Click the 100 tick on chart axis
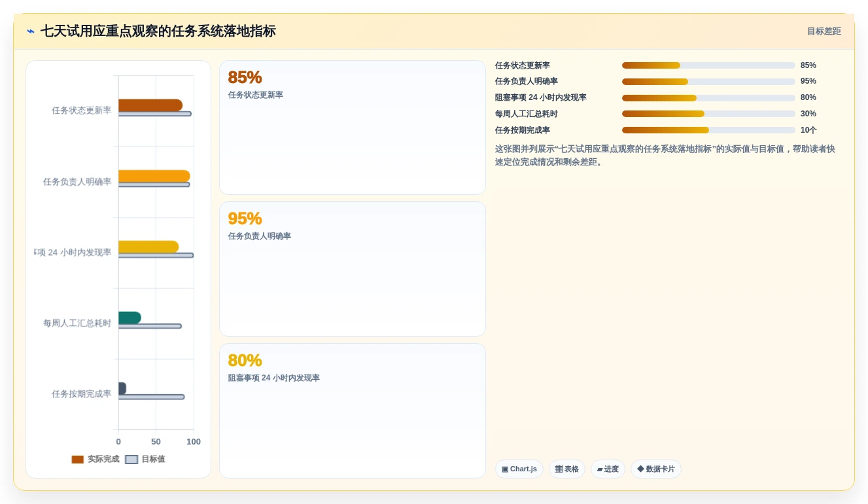This screenshot has width=868, height=504. click(x=194, y=442)
